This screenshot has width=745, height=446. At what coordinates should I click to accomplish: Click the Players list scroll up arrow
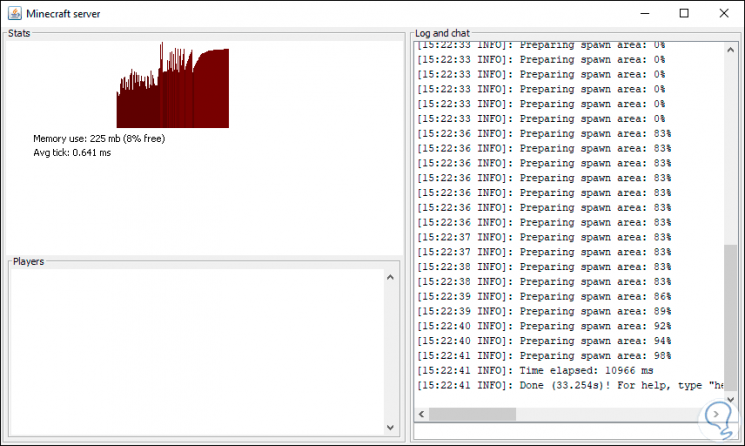coord(391,277)
